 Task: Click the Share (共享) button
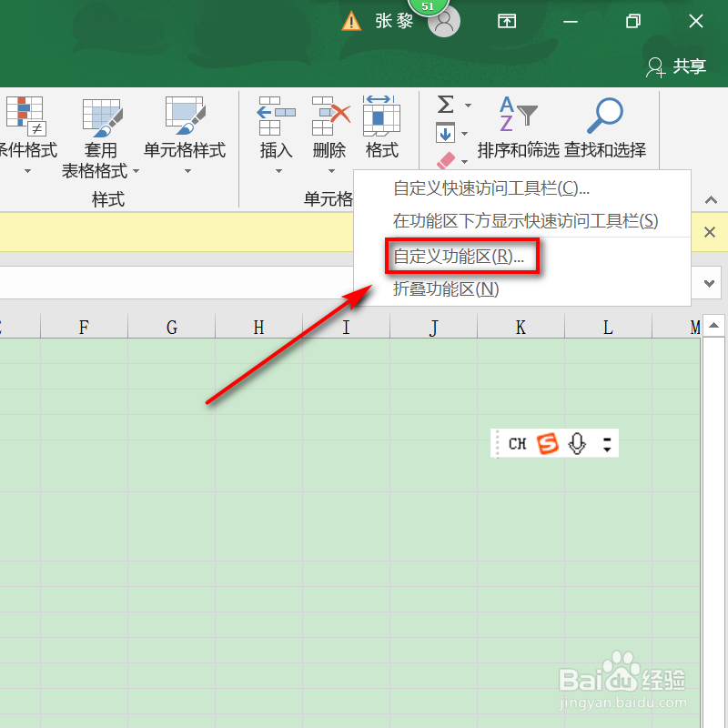676,66
